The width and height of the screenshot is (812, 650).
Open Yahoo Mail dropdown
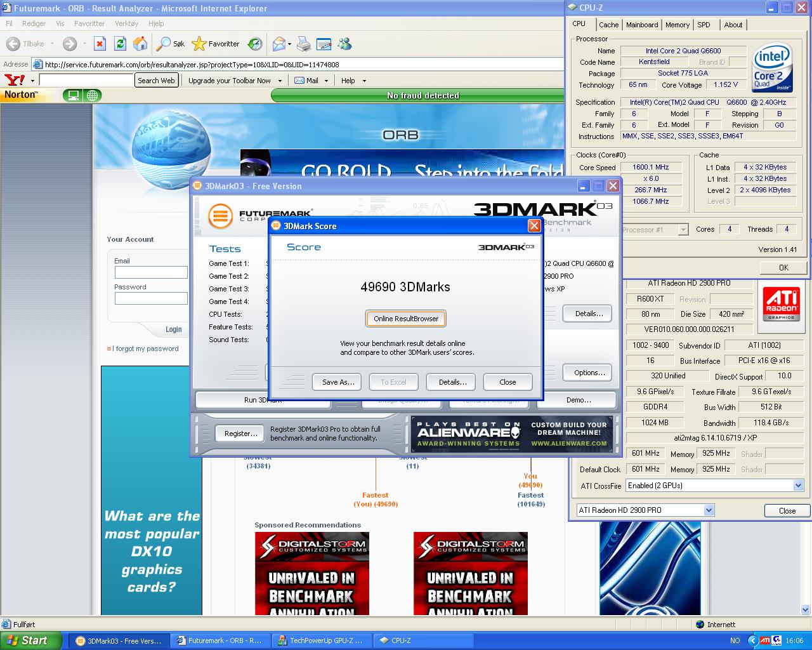tap(326, 81)
